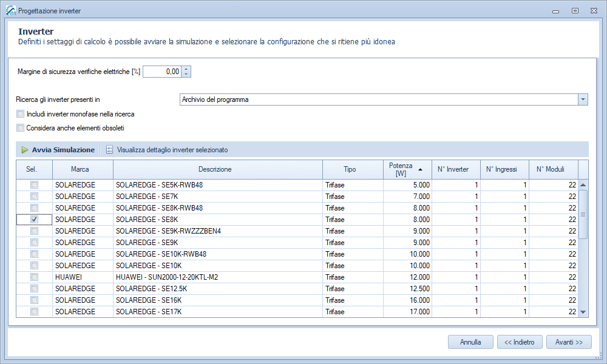
Task: Enable Considera anche elementi obsoleti
Action: point(21,128)
